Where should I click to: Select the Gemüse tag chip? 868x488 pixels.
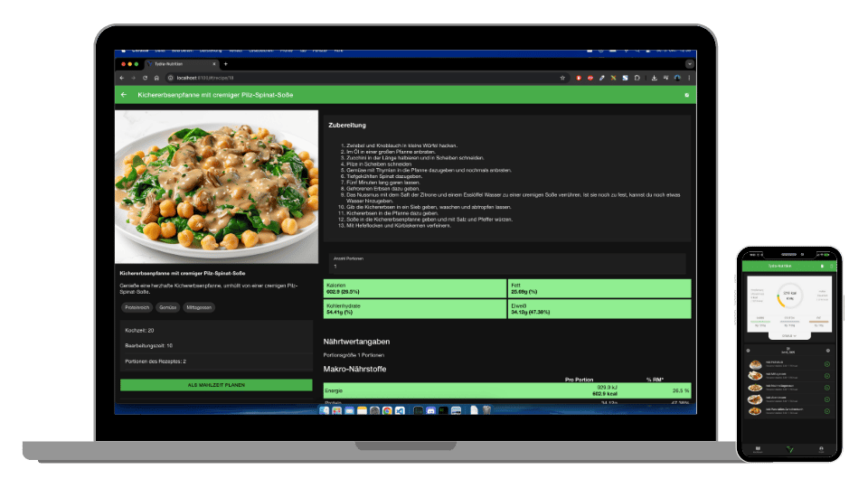point(168,307)
